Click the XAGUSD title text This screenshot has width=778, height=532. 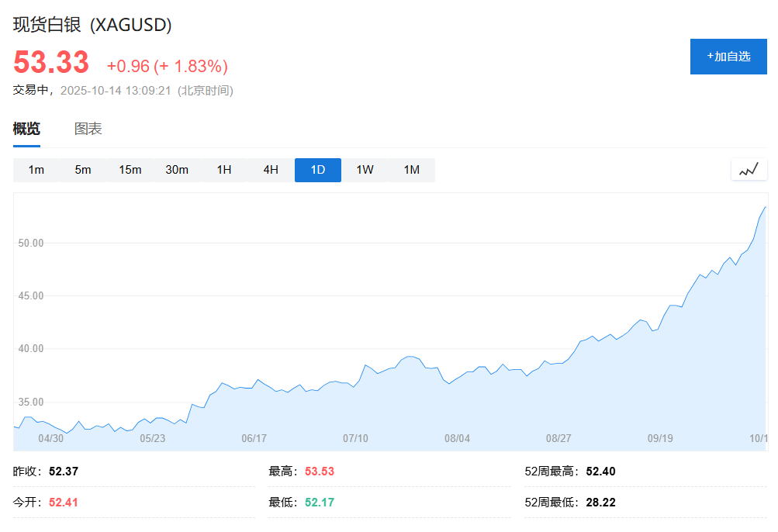pos(129,24)
